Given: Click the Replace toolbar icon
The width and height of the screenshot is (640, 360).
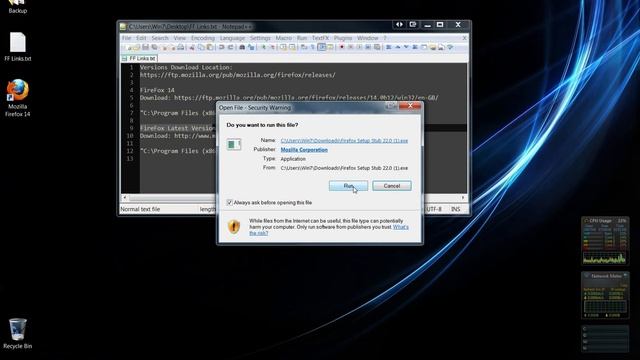Looking at the screenshot, I should coord(251,47).
